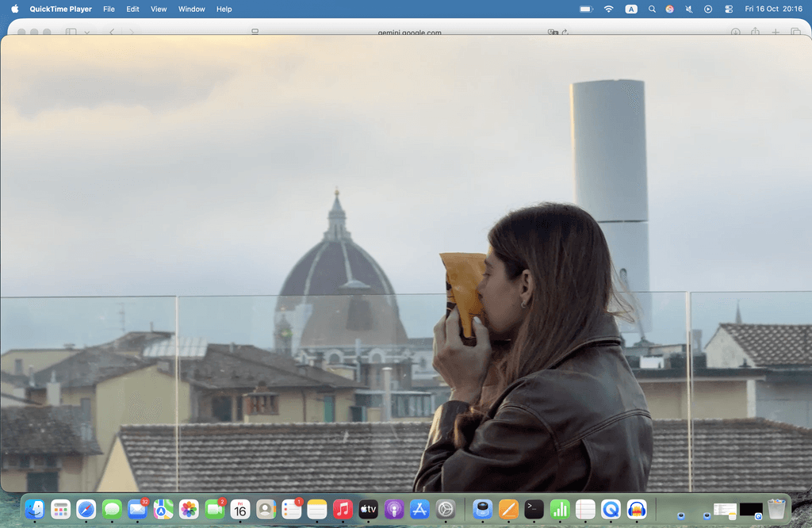
Task: Open the Wi-Fi status menu
Action: (x=609, y=10)
